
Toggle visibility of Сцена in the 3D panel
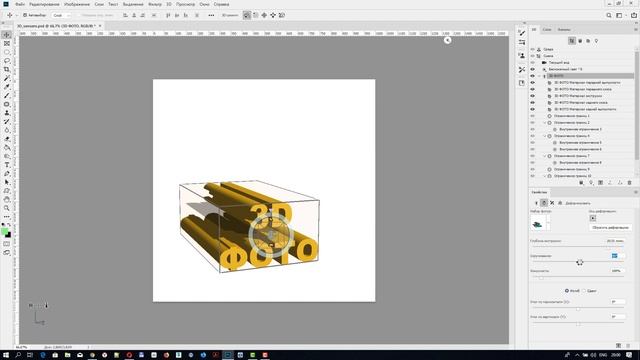tap(532, 56)
